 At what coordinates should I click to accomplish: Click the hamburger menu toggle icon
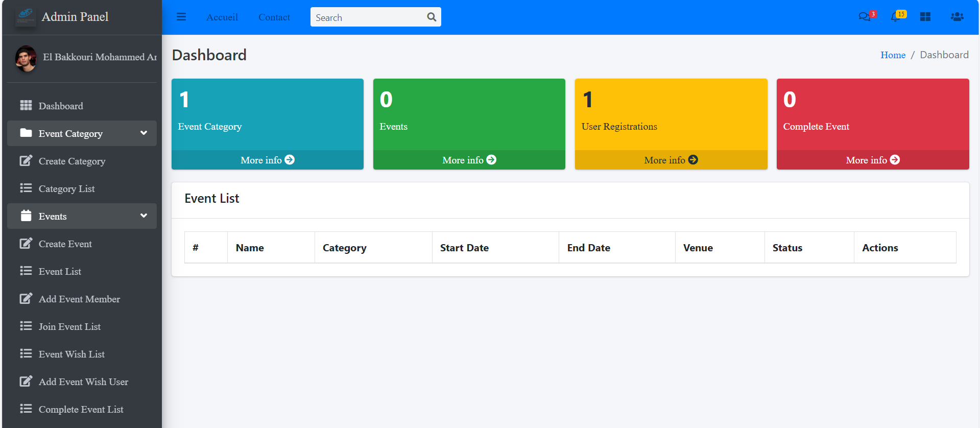(x=181, y=17)
